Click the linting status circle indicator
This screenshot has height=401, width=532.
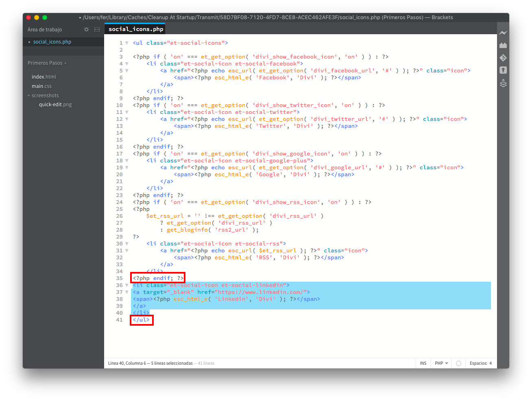(458, 363)
